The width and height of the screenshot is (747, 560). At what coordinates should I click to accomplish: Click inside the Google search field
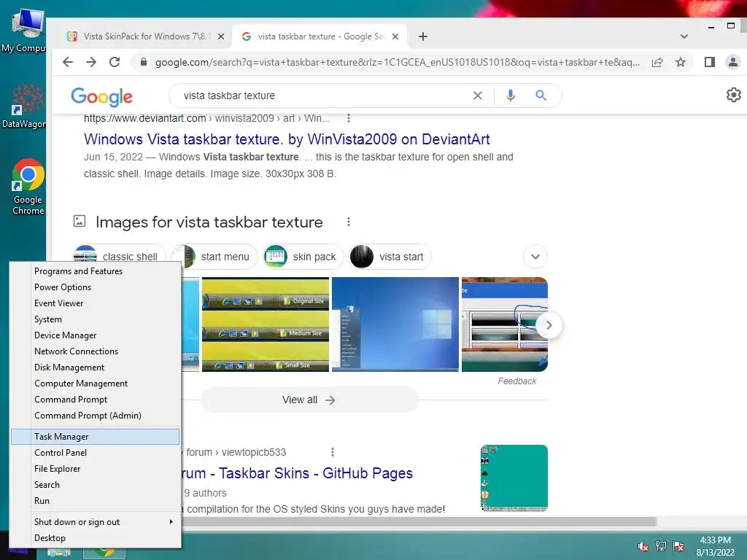pos(324,96)
